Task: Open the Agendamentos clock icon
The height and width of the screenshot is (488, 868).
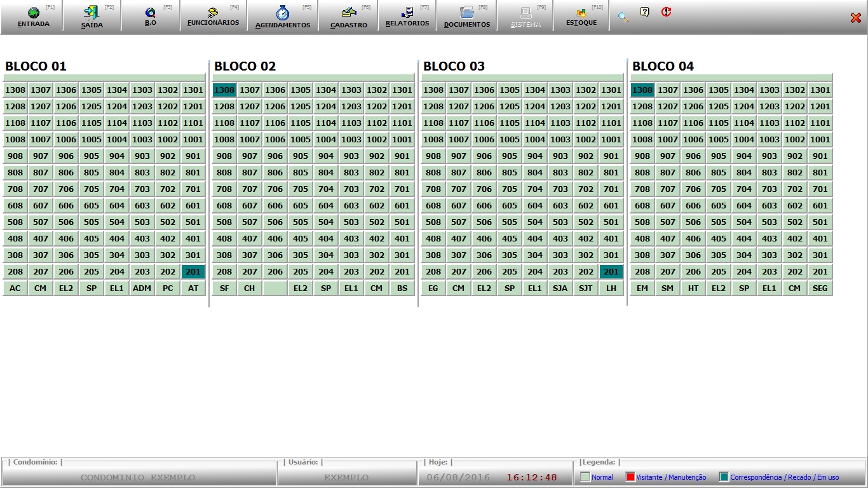Action: point(283,17)
